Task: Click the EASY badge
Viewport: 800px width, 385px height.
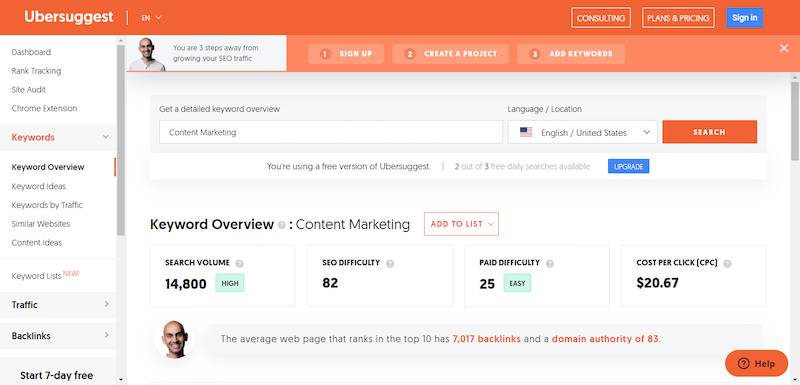Action: 517,283
